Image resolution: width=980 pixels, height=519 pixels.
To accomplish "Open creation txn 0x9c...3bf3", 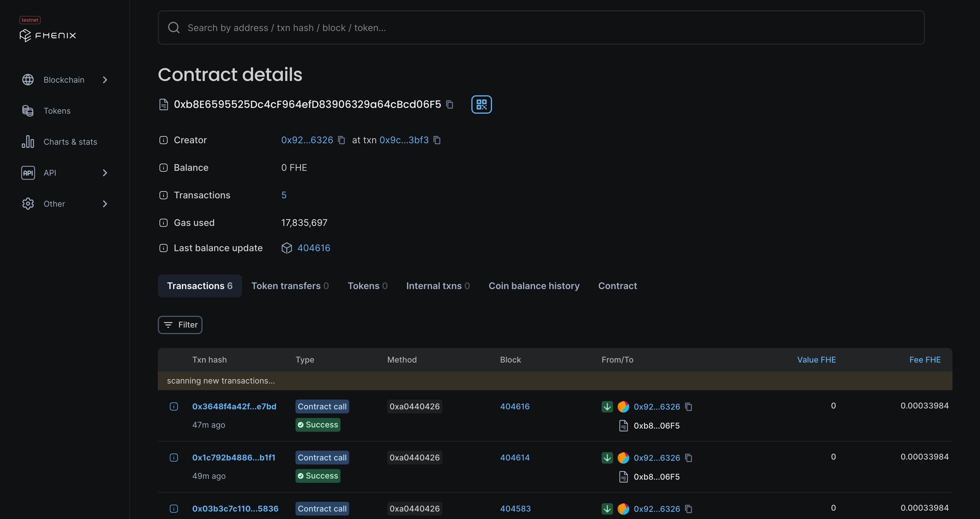I will (404, 140).
